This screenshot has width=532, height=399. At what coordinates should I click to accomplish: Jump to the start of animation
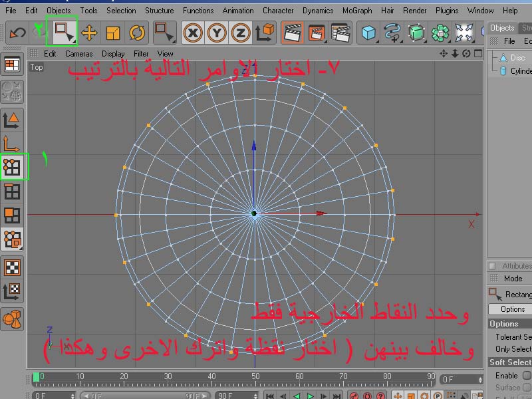270,396
